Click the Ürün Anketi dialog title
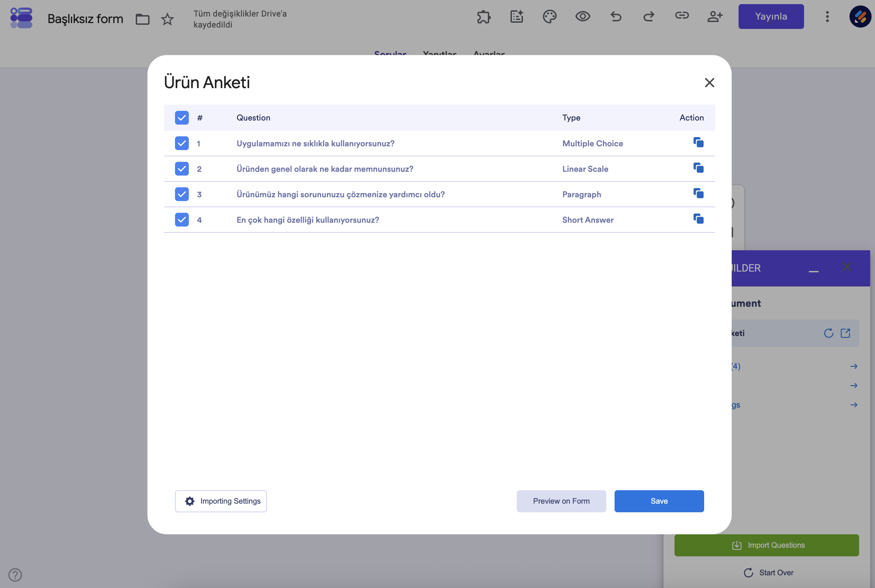 [x=207, y=82]
